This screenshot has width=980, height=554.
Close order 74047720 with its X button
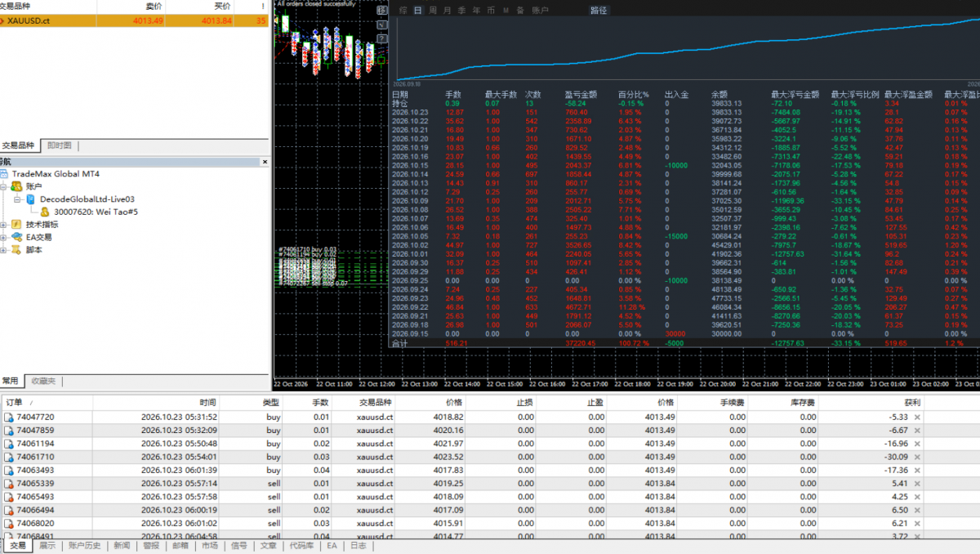coord(917,418)
